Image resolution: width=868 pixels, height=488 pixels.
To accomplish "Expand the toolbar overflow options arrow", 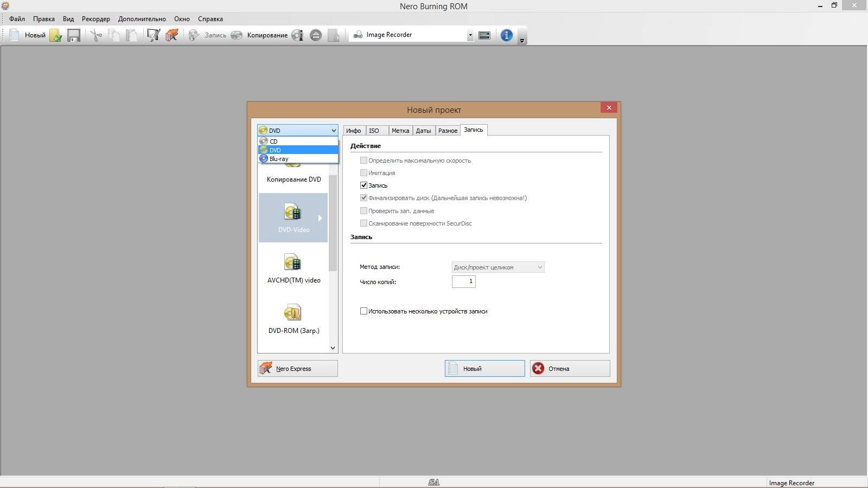I will tap(522, 41).
